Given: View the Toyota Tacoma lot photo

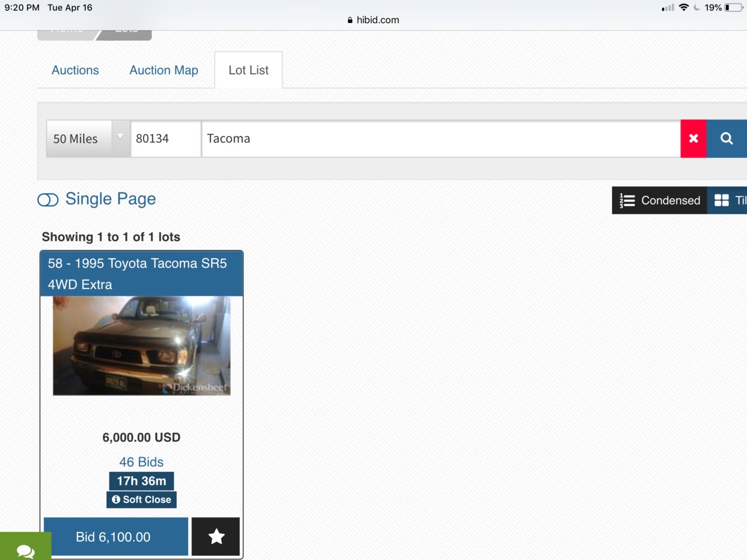Looking at the screenshot, I should [142, 345].
